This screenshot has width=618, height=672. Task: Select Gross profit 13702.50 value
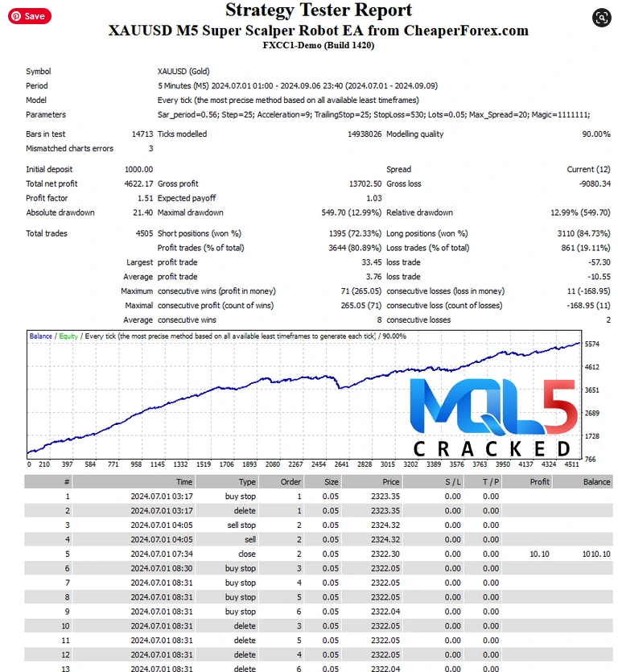[x=365, y=183]
